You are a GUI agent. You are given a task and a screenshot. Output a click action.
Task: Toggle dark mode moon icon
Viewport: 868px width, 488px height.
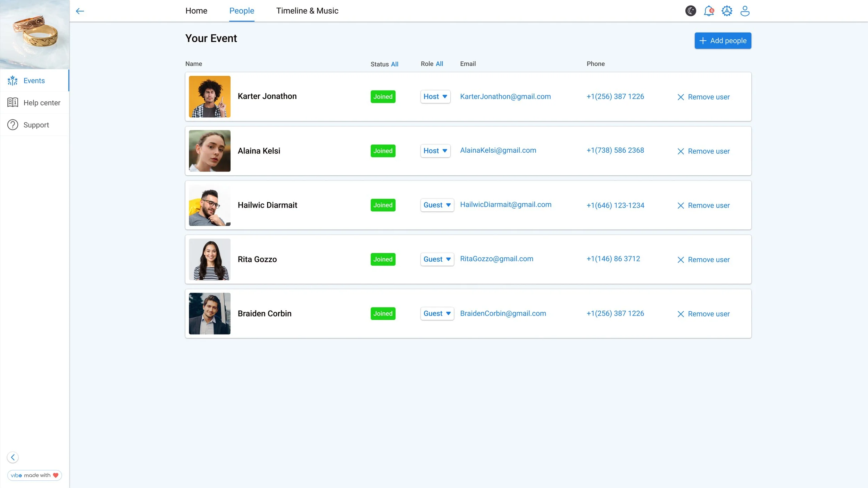click(x=691, y=11)
